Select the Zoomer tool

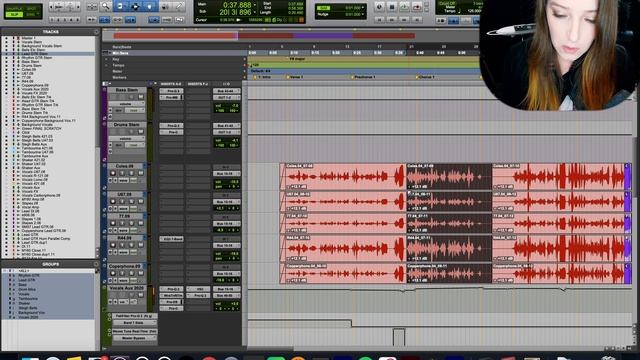click(x=105, y=6)
